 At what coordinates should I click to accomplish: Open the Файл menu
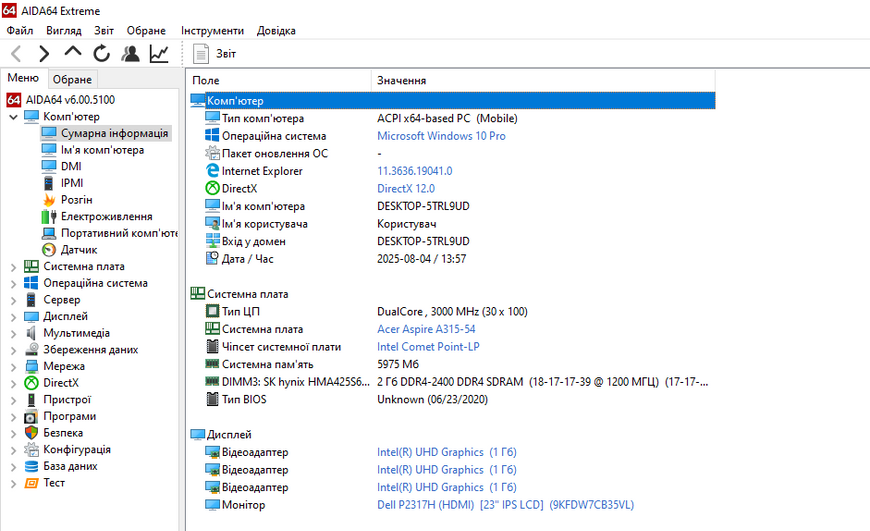click(x=20, y=31)
